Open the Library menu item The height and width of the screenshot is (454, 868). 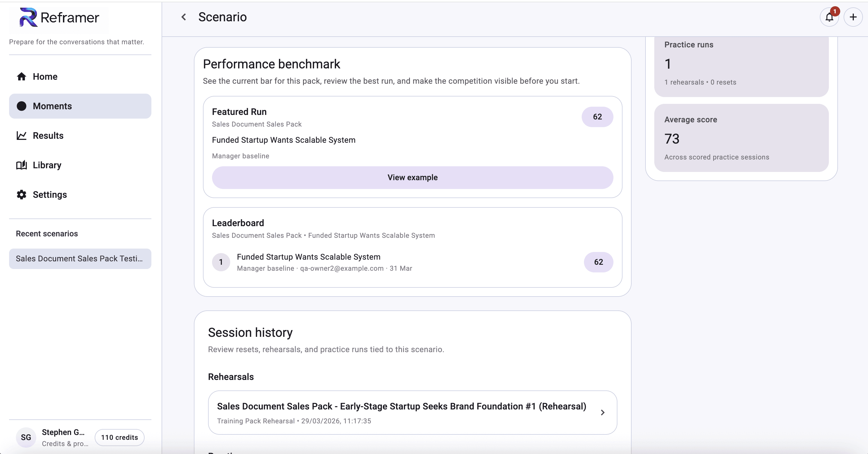pos(47,165)
